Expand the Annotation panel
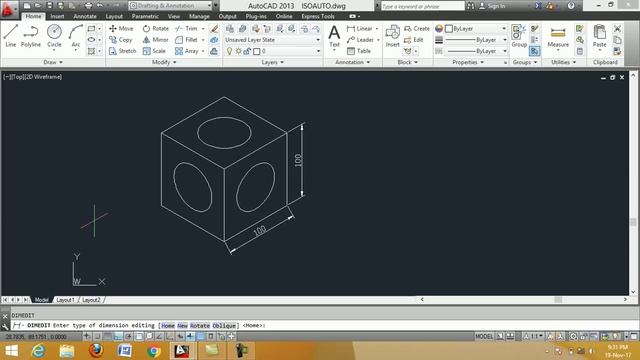The image size is (640, 360). click(353, 62)
